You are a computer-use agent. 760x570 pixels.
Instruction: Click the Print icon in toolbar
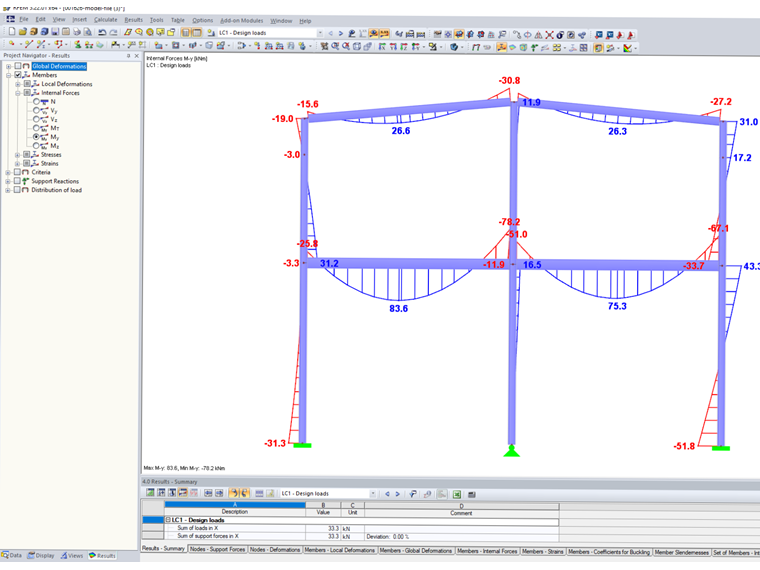click(77, 32)
